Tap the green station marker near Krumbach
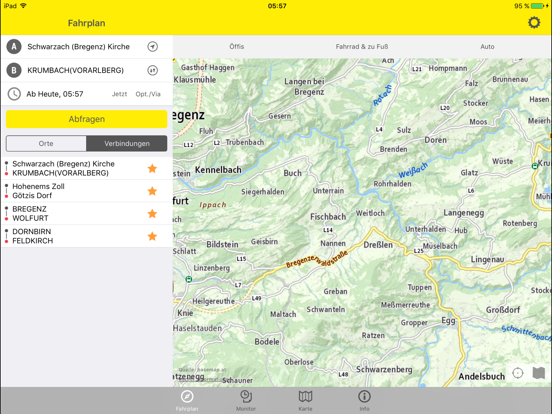Viewport: 552px width, 414px height. 535,166
